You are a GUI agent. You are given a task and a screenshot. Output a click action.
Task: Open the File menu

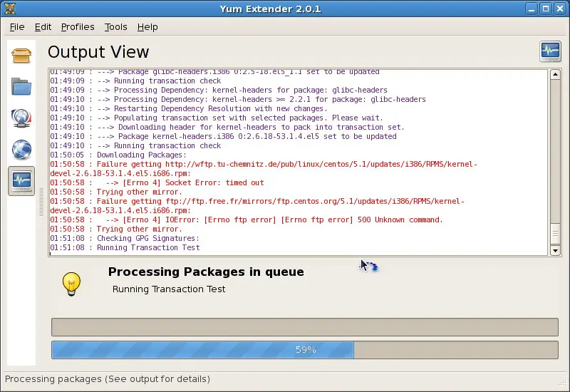coord(17,27)
